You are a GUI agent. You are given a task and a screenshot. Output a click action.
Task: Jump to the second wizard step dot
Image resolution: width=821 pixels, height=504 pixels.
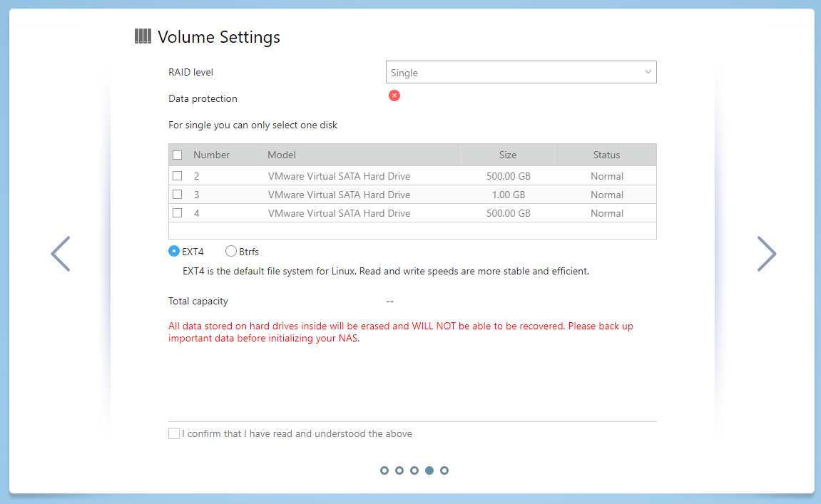click(399, 470)
